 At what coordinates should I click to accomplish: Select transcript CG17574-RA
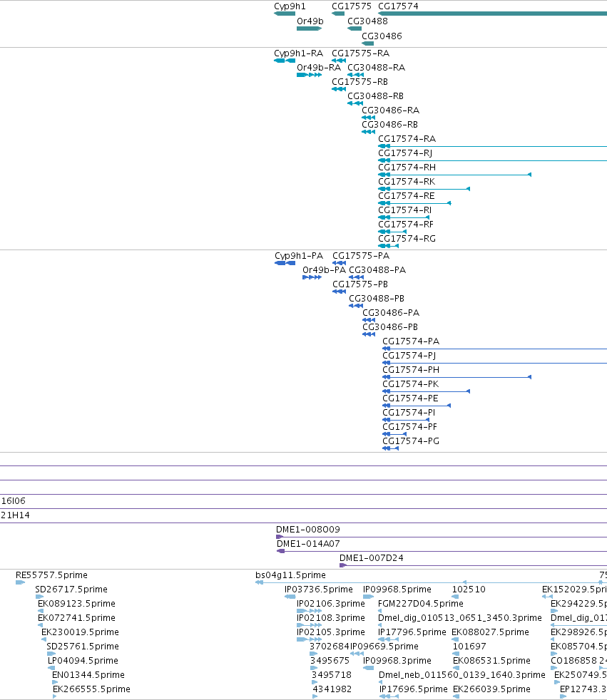pos(493,146)
